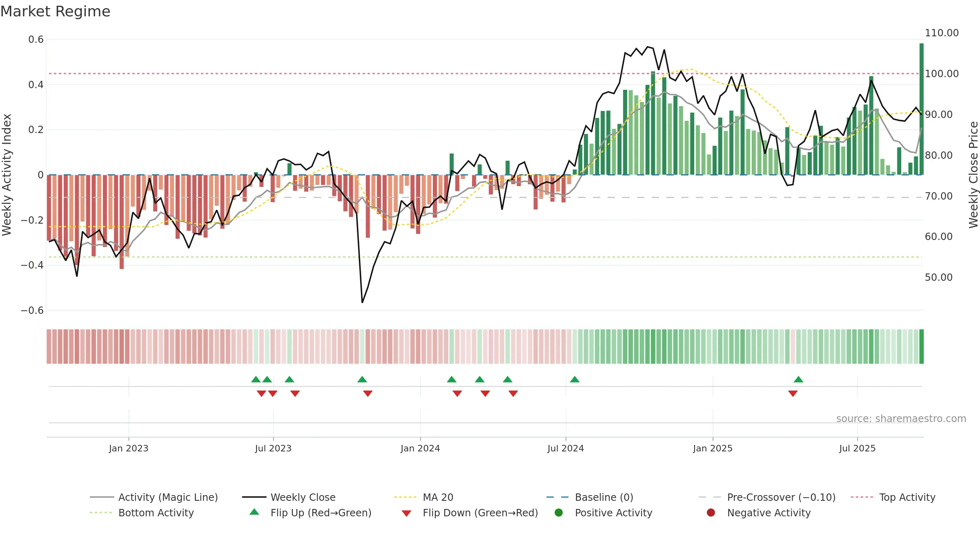
Task: Click the 110.00 price axis tick
Action: coord(942,33)
